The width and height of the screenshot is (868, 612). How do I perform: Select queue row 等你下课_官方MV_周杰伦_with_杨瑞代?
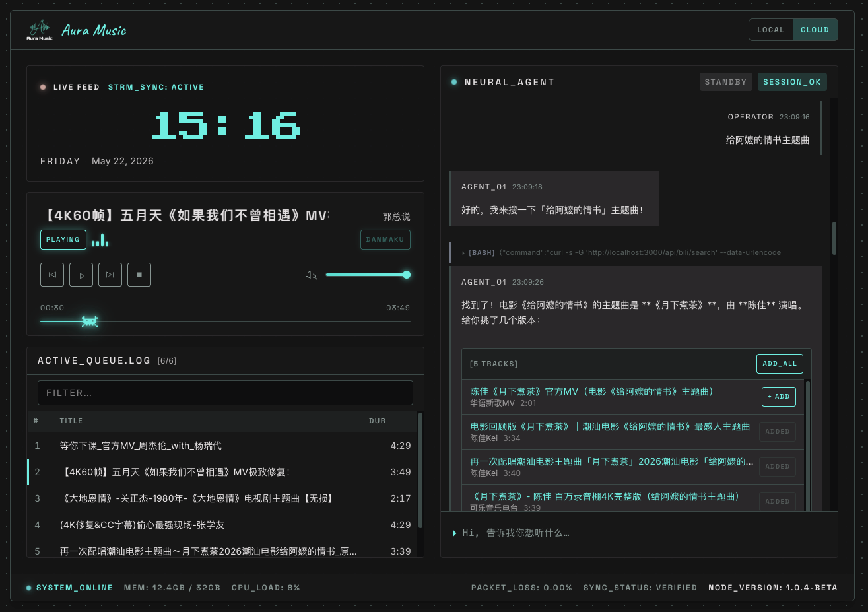[222, 446]
